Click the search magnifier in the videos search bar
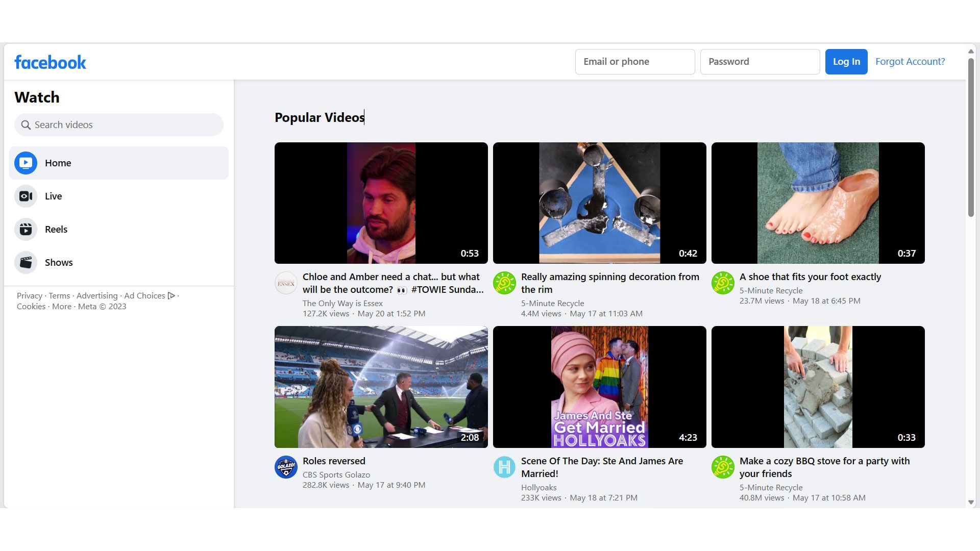Viewport: 980px width, 551px height. click(26, 124)
